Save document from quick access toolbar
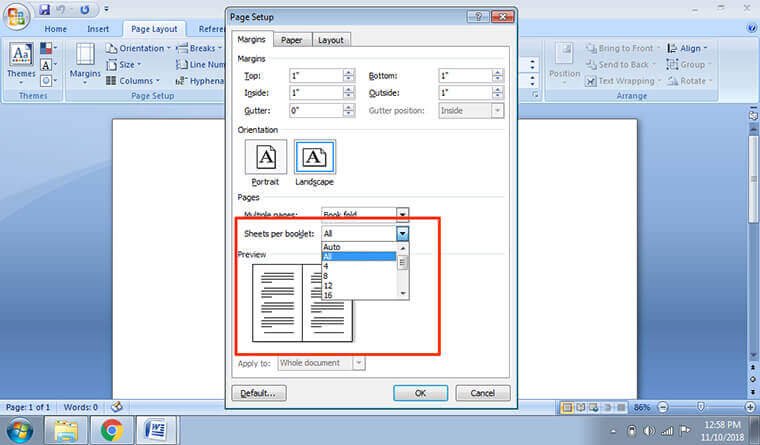This screenshot has height=445, width=760. click(45, 9)
